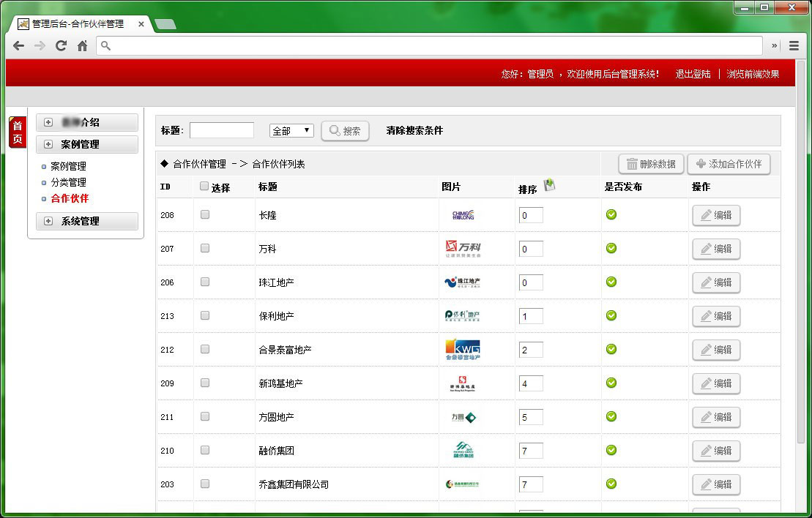Switch to the 管理后台-合作伙伴管理 browser tab
Image resolution: width=812 pixels, height=518 pixels.
(81, 24)
